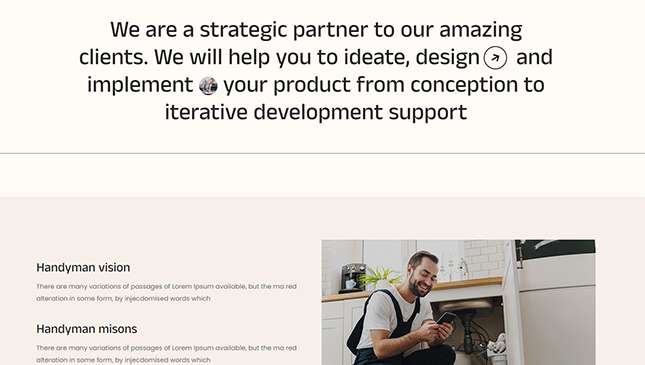Click the horizontal divider line below the headline
This screenshot has width=645, height=365.
tap(322, 153)
